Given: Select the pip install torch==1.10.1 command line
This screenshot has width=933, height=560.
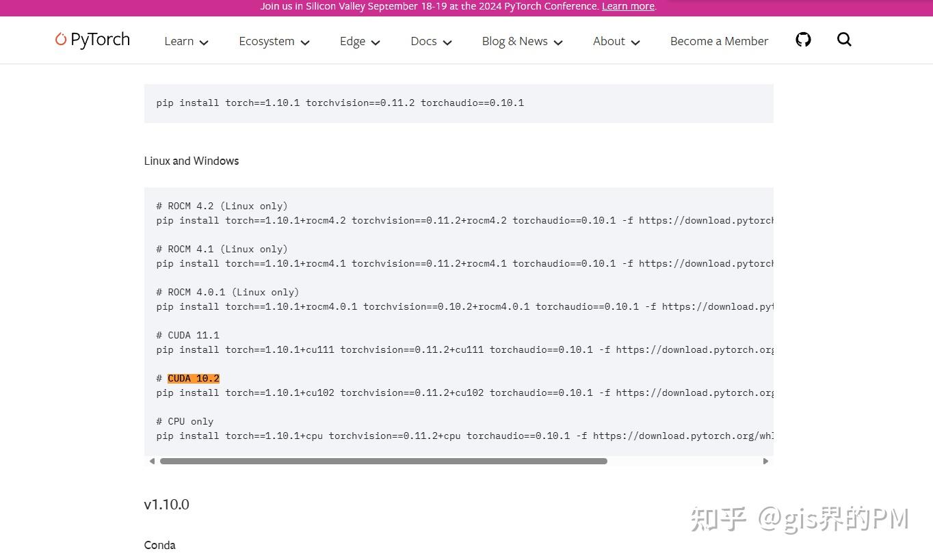Looking at the screenshot, I should tap(339, 103).
